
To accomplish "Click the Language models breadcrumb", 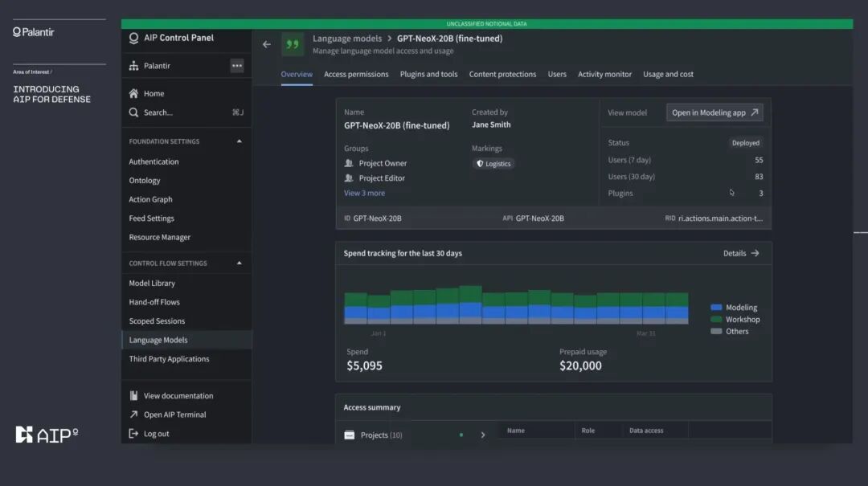I will click(x=347, y=39).
